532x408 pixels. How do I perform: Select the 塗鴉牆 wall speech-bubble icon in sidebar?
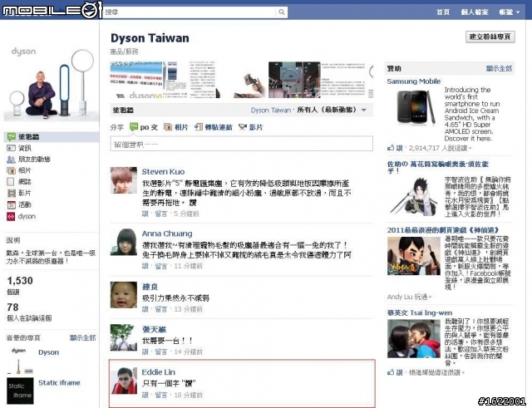coord(12,136)
